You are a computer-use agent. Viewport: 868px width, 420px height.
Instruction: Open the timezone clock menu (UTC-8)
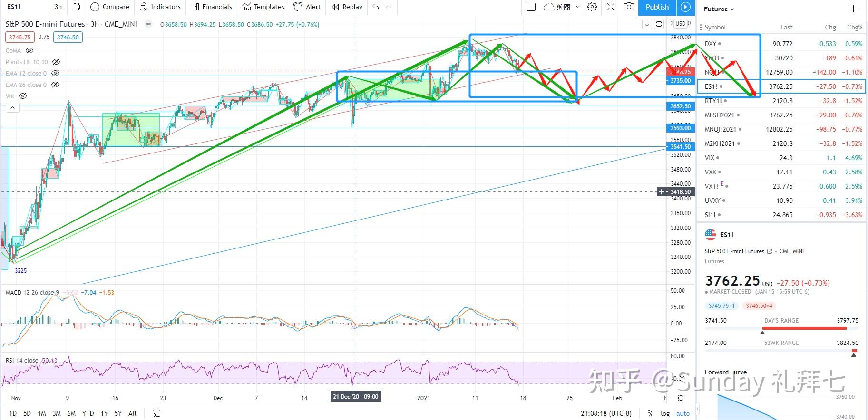(x=606, y=413)
